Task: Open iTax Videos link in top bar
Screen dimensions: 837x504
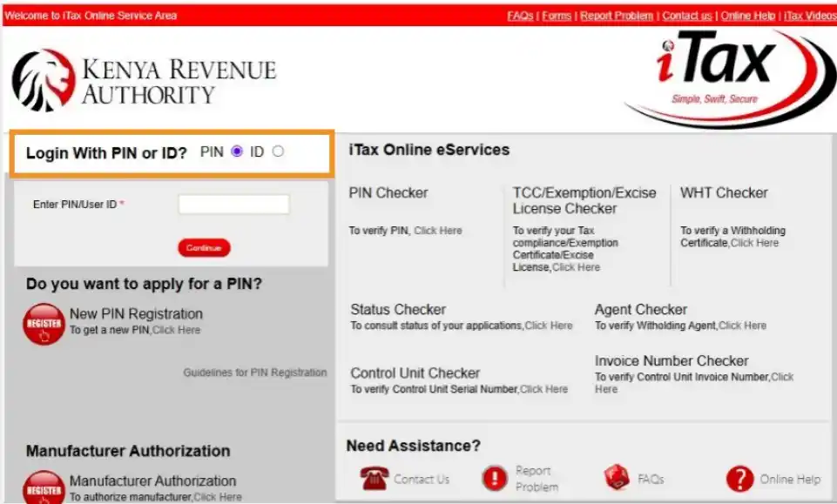Action: 810,16
